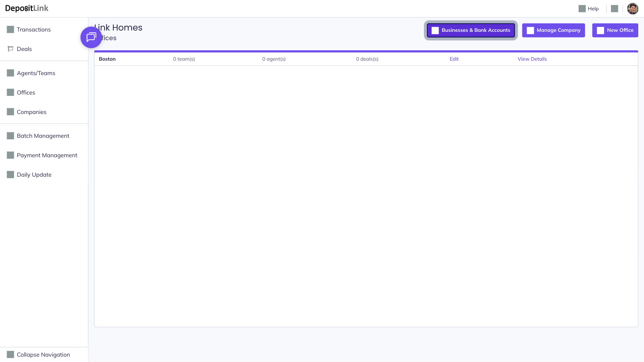This screenshot has width=644, height=362.
Task: Click Businesses & Bank Accounts button
Action: (x=471, y=30)
